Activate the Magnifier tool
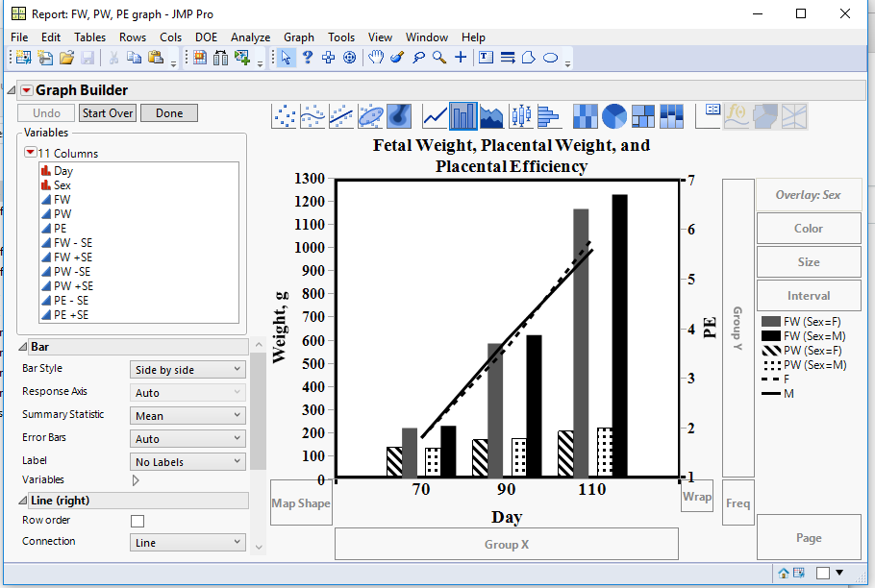 [x=437, y=57]
